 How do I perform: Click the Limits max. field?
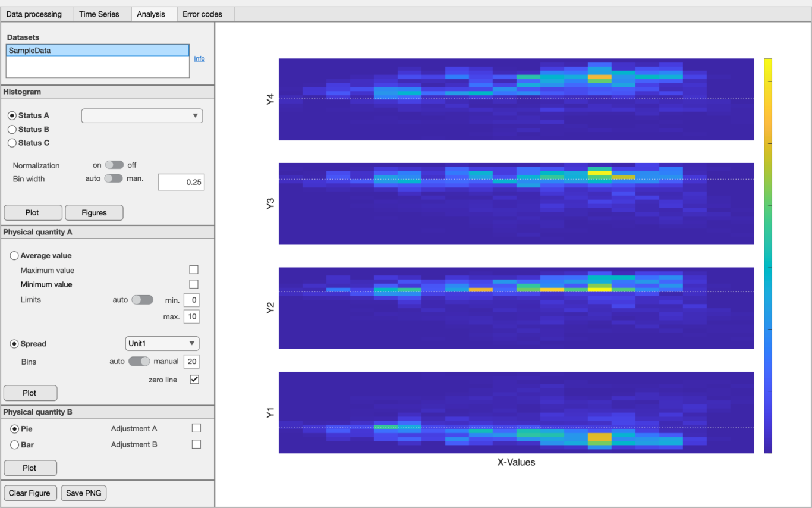point(191,316)
